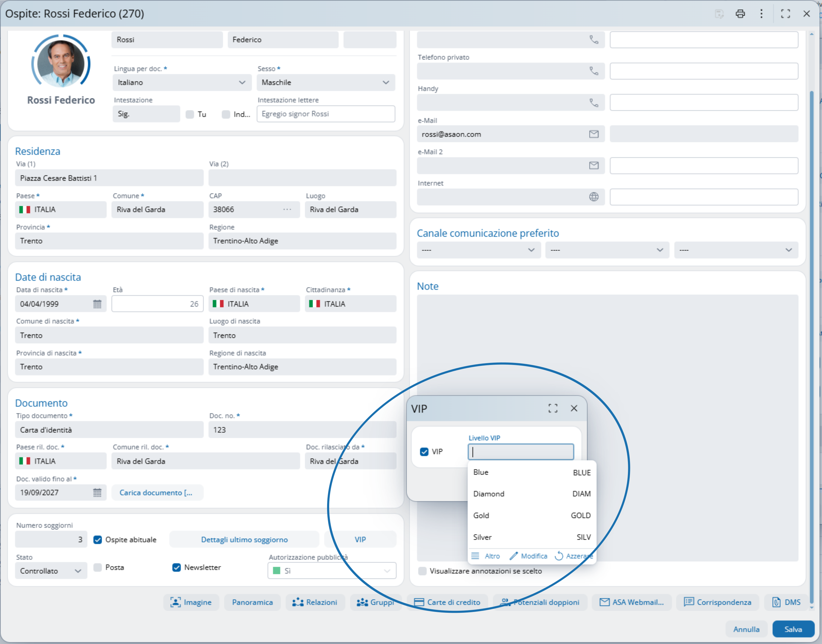The image size is (822, 644).
Task: Click the e-Mail envelope icon for rossi@asaon.com
Action: [594, 134]
